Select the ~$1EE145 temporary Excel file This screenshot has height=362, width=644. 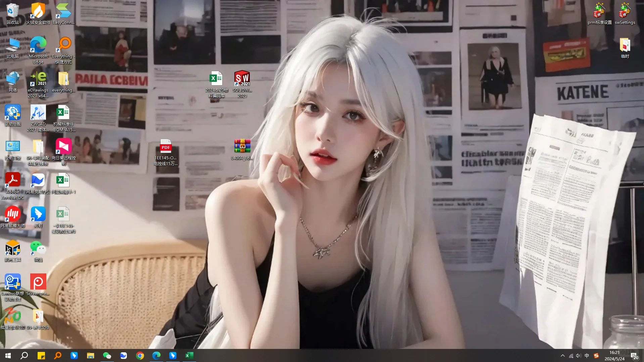[x=63, y=220]
